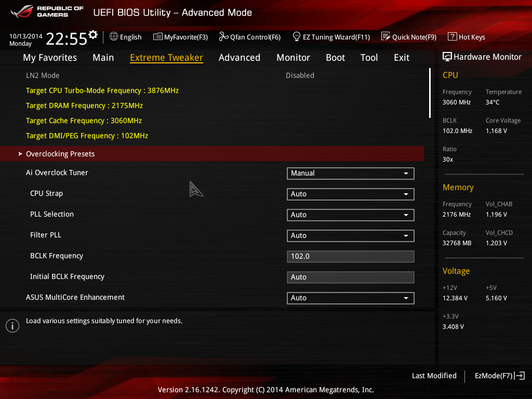Go to the Advanced tab
Viewport: 532px width, 399px height.
tap(240, 58)
